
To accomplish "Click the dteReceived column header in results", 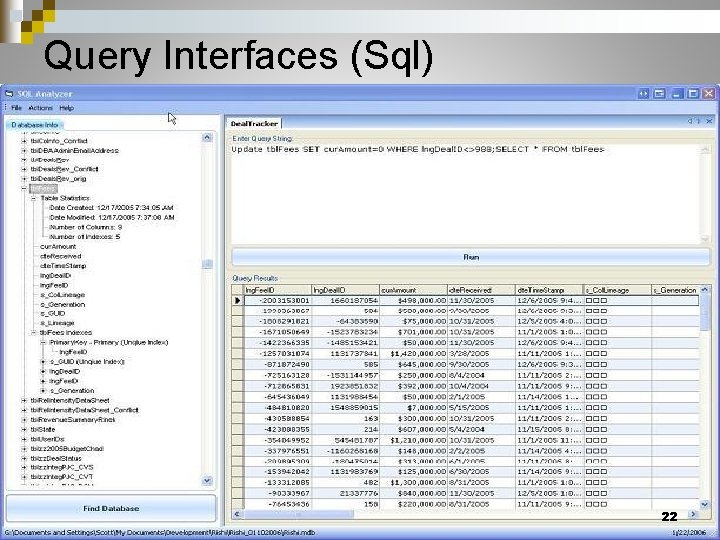I will coord(481,290).
